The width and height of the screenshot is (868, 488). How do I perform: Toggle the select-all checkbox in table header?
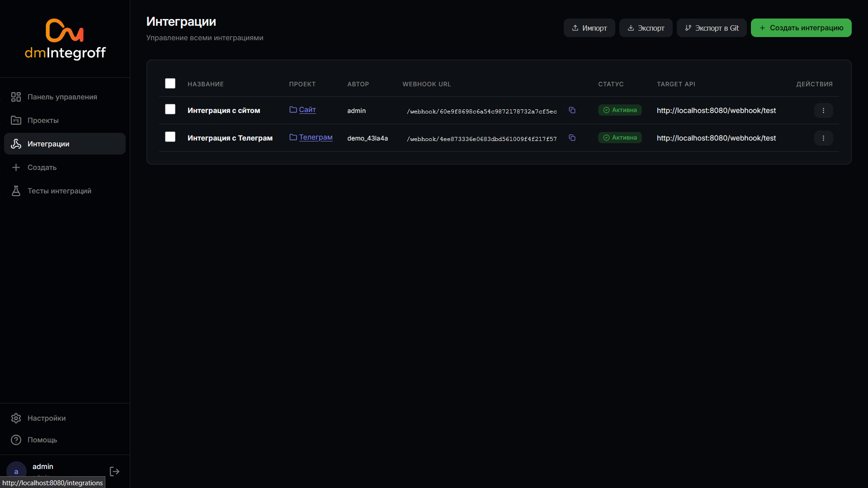170,84
